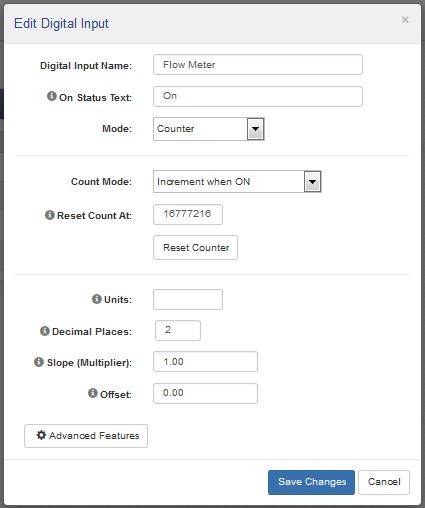This screenshot has height=508, width=425.
Task: Focus the Digital Input Name field
Action: tap(258, 65)
